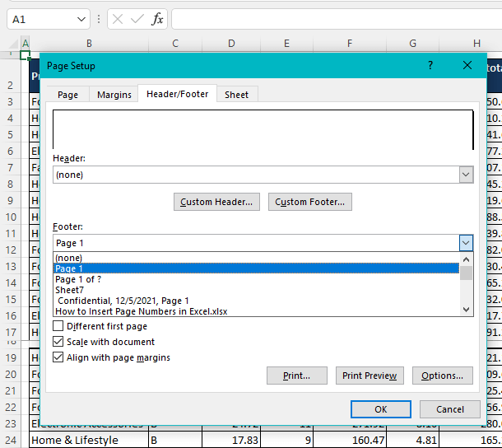Click cell with value 160.47
Screen dimensions: 502x448
pos(350,440)
